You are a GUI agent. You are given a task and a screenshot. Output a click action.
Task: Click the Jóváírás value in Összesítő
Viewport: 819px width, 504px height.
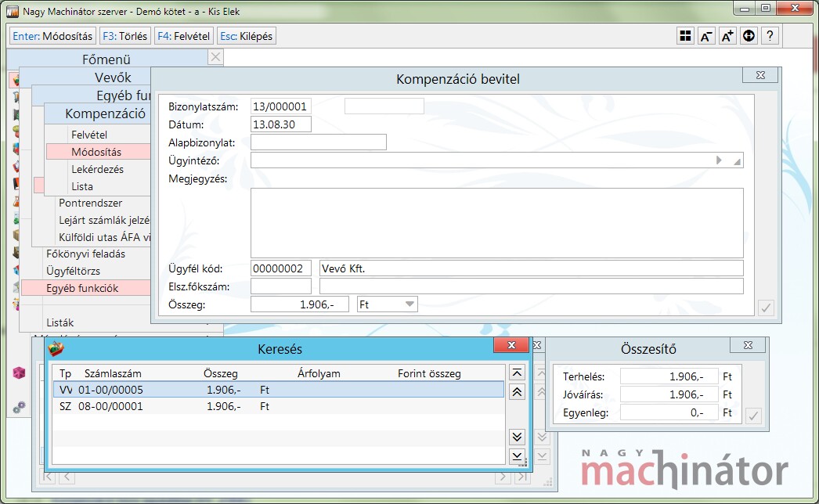point(669,394)
